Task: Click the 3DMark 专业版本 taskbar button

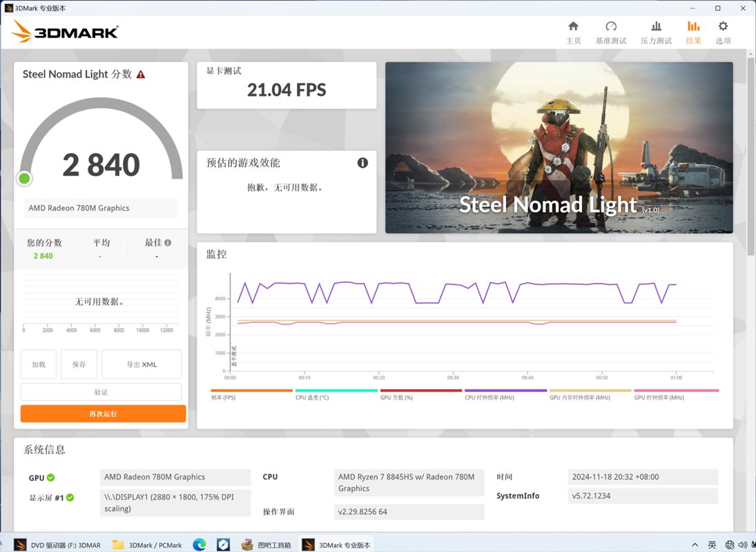Action: [336, 545]
